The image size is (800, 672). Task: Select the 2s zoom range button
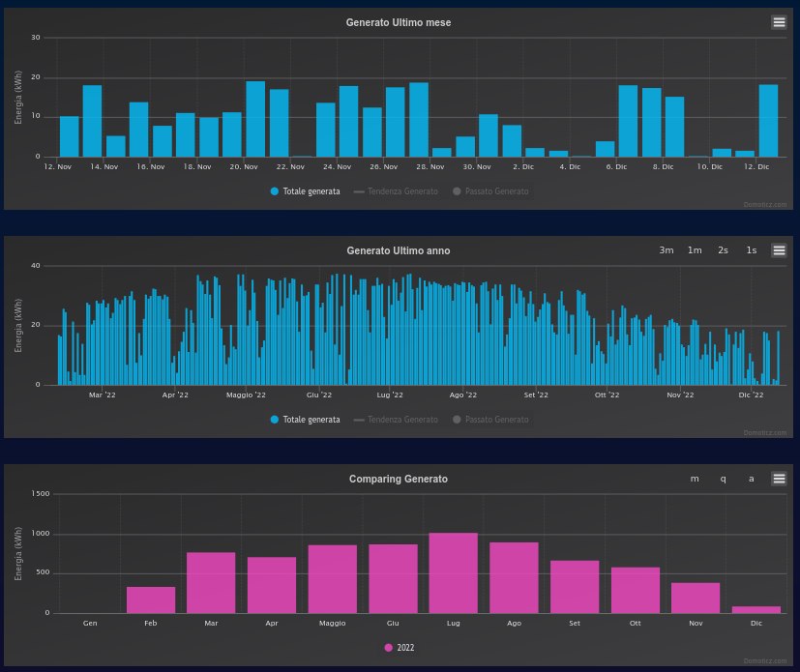(x=723, y=250)
